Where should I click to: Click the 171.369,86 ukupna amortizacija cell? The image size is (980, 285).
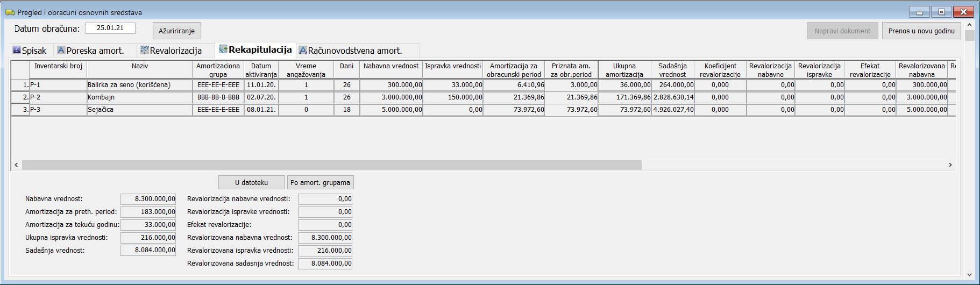click(x=624, y=97)
